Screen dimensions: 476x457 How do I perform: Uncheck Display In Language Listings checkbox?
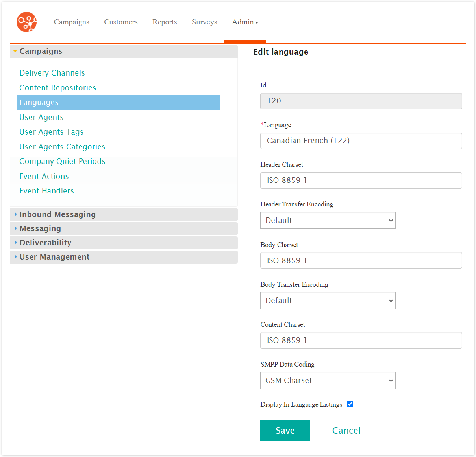click(350, 404)
